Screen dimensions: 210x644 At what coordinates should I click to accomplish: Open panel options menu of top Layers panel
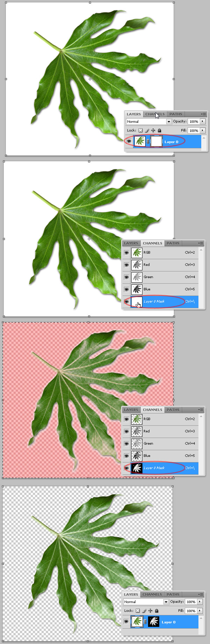tap(203, 114)
